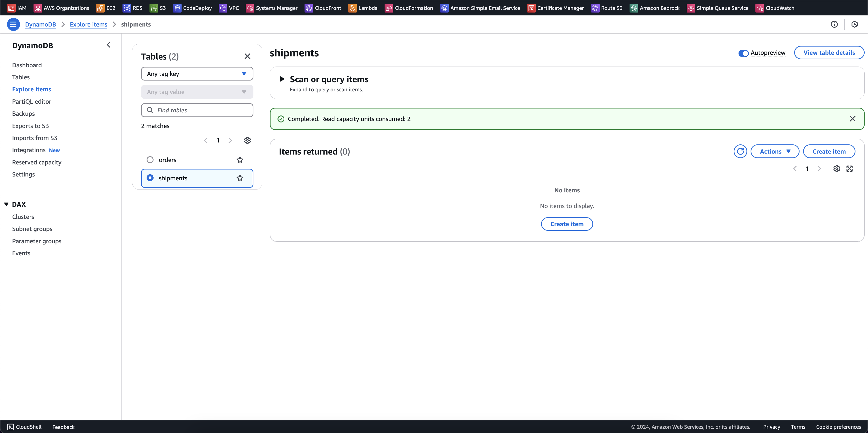Viewport: 868px width, 433px height.
Task: Click the CloudShell icon in taskbar
Action: pyautogui.click(x=11, y=427)
